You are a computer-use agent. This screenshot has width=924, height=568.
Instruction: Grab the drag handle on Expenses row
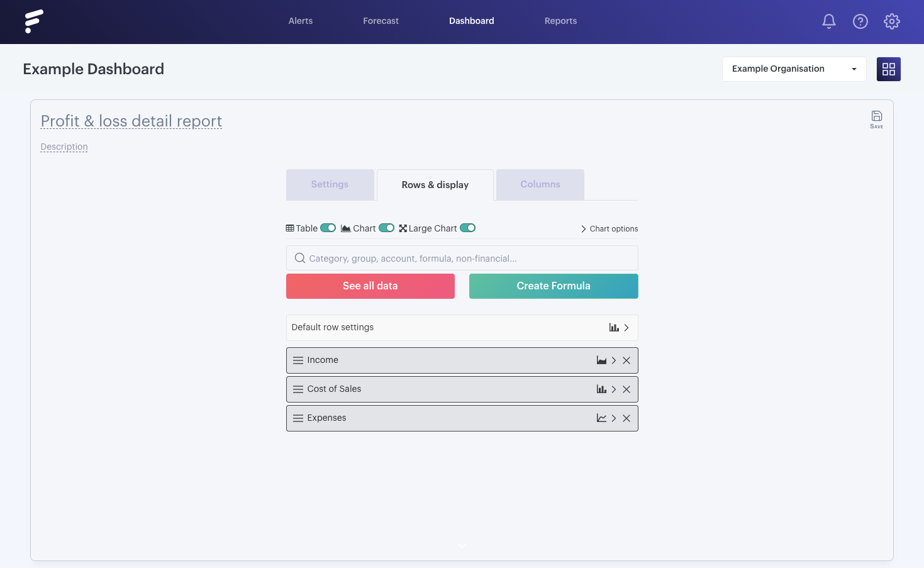tap(298, 418)
